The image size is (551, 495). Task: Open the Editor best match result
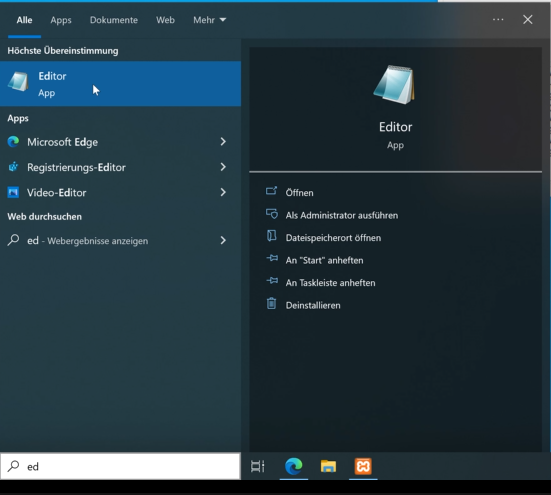[120, 84]
